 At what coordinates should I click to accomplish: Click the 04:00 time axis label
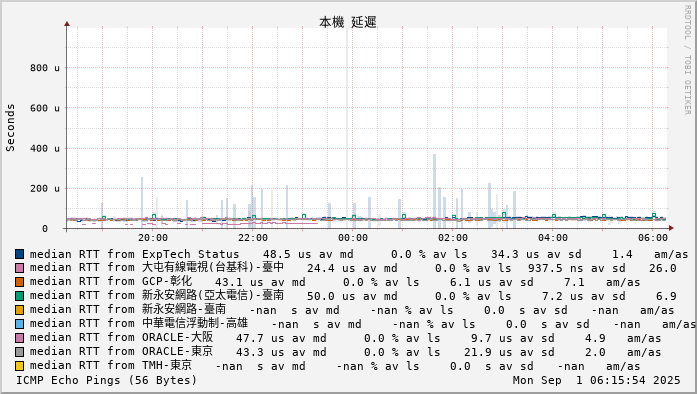[x=553, y=238]
